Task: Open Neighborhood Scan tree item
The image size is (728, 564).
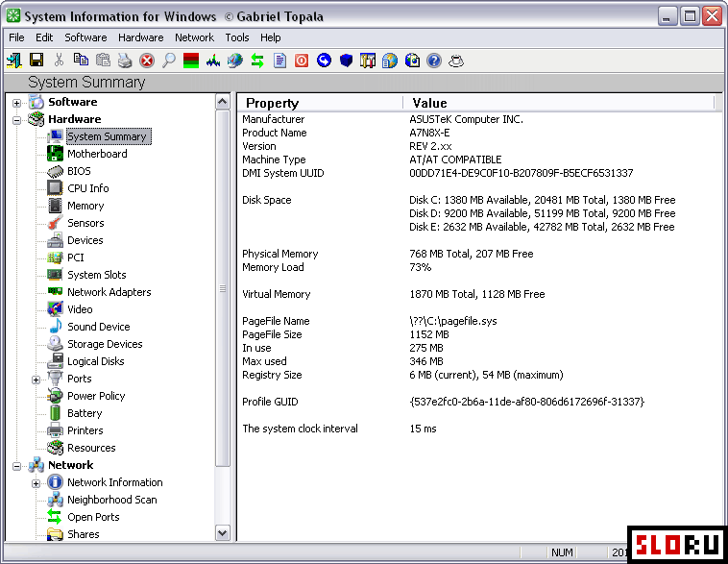Action: click(x=112, y=500)
